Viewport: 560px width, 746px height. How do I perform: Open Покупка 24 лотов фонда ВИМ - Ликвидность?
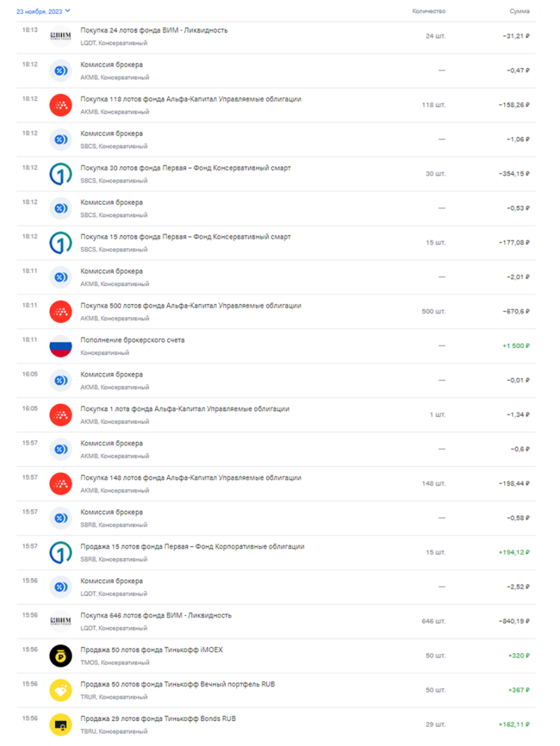click(x=154, y=30)
